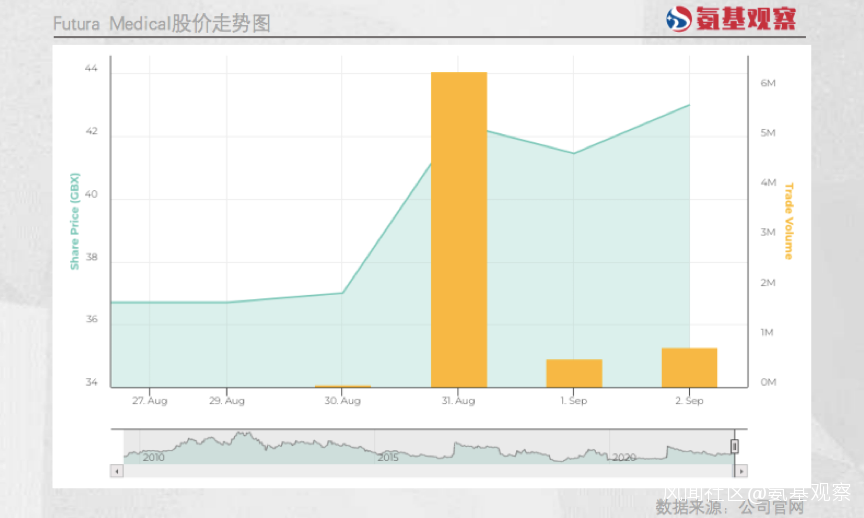Click the 2. Sep axis label
This screenshot has width=864, height=518.
pyautogui.click(x=689, y=401)
